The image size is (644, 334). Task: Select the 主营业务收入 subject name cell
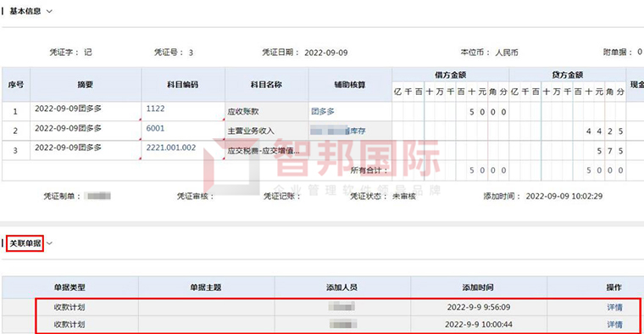(x=267, y=131)
